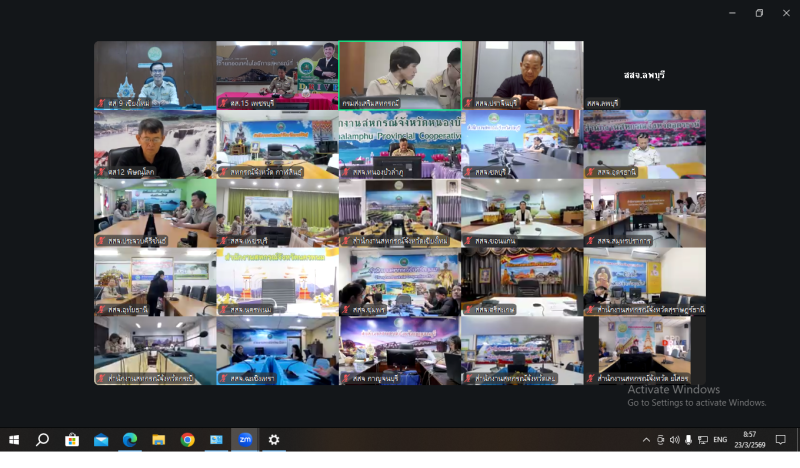Screen dimensions: 800x468
Task: Select the สสจ.ขอนแก่น participant video tile
Action: (x=522, y=213)
